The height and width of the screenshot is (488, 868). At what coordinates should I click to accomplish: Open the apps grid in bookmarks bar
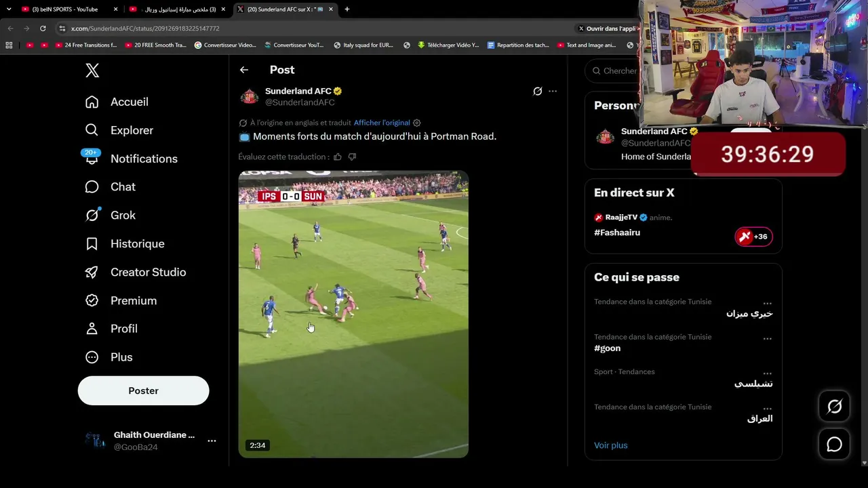[x=9, y=45]
